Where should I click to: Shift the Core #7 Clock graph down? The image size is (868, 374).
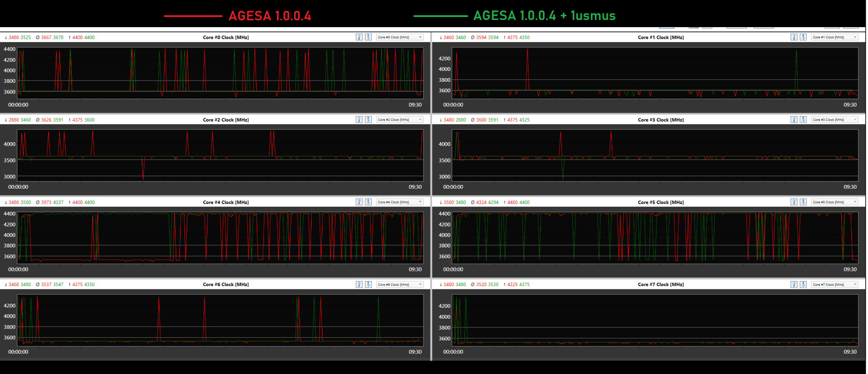tap(803, 284)
